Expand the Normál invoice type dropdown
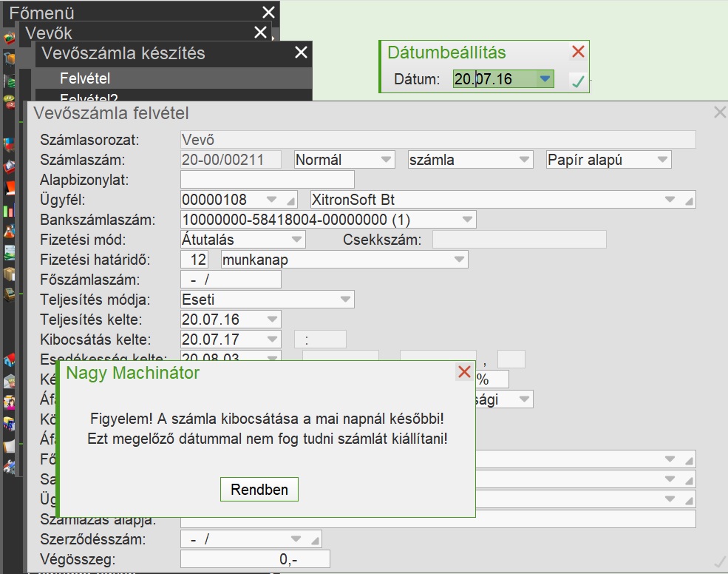Screen dimensions: 728x574 point(386,160)
